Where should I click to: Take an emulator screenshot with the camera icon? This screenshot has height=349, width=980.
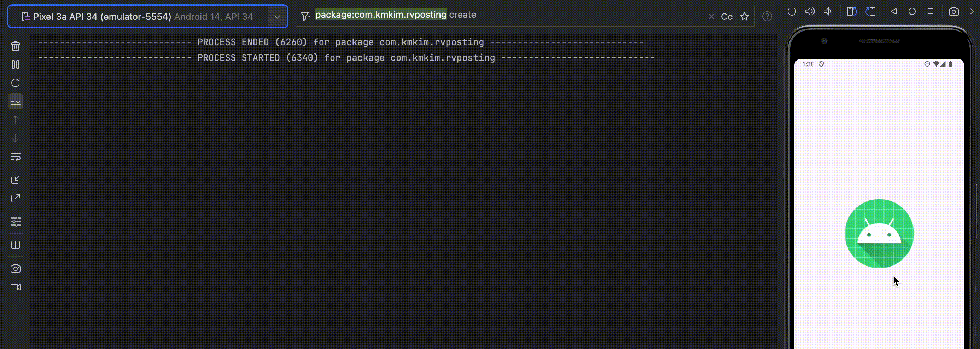(x=954, y=11)
